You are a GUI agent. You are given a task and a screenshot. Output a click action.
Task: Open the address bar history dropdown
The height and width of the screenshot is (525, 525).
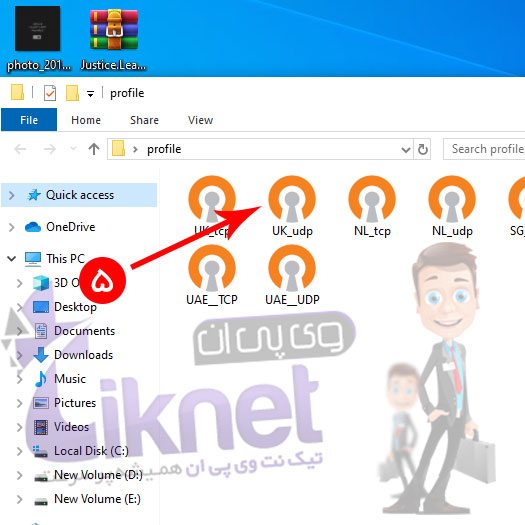pyautogui.click(x=406, y=149)
